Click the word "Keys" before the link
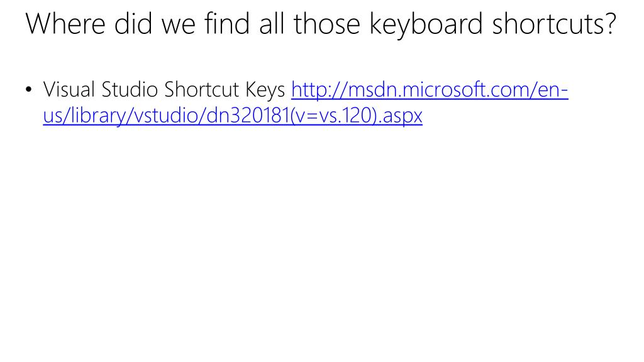 [265, 90]
